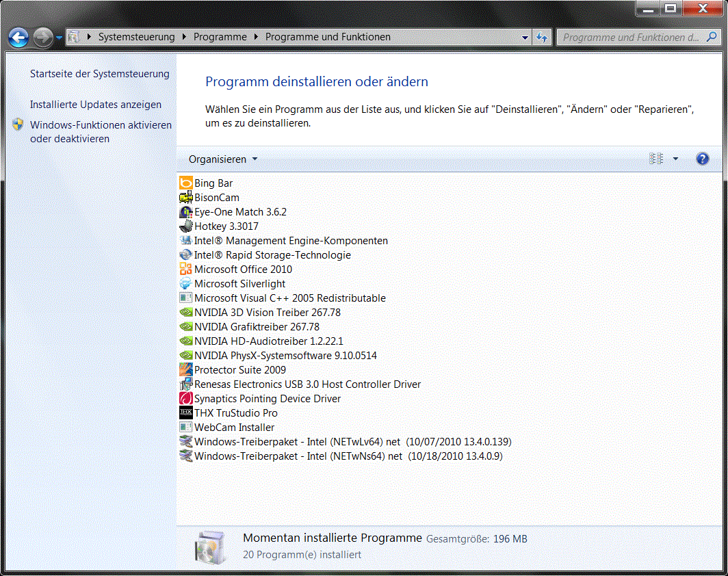728x576 pixels.
Task: Click Programme in the breadcrumb
Action: click(x=220, y=37)
